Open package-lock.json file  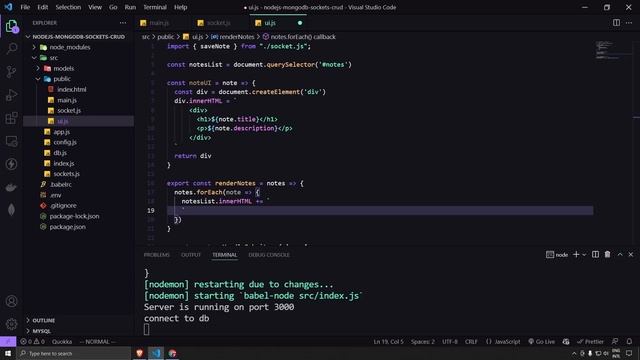coord(74,216)
